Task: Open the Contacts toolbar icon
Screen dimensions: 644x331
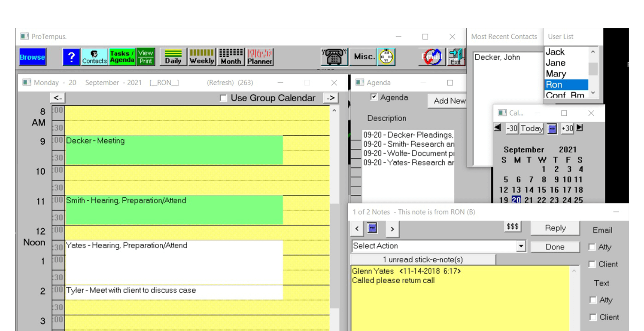Action: pos(94,57)
